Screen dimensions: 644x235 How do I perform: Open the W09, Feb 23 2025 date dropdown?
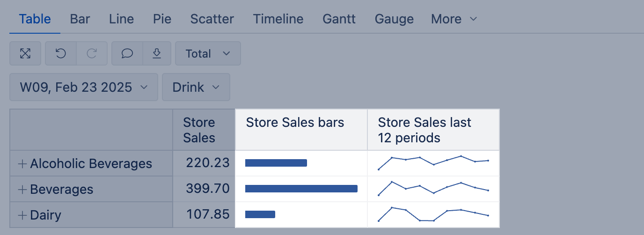coord(83,87)
